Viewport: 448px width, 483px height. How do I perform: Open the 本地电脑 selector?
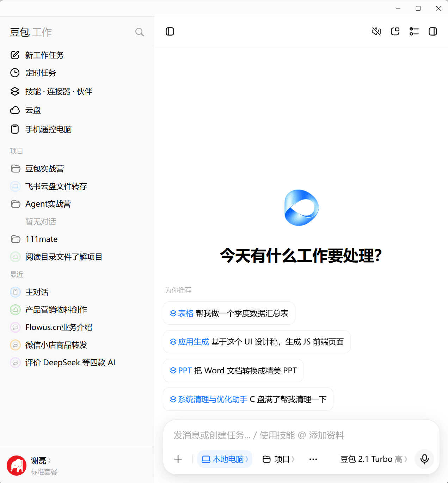coord(225,459)
